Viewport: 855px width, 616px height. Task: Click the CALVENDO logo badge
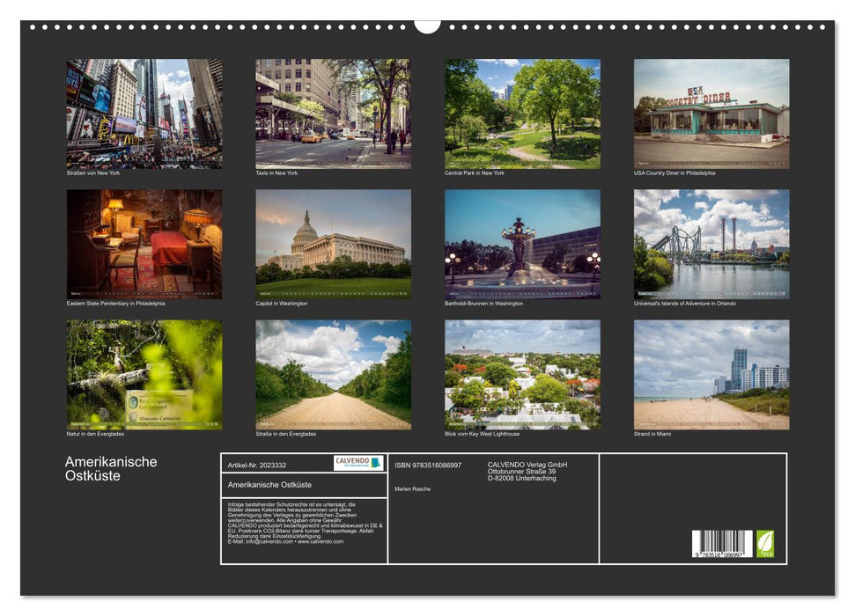(358, 463)
